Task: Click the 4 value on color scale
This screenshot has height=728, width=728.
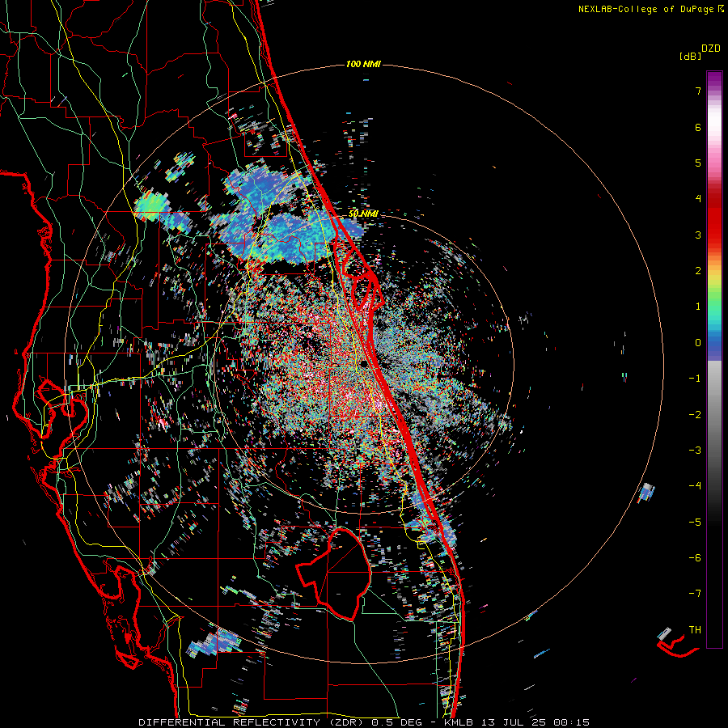Action: pos(698,199)
